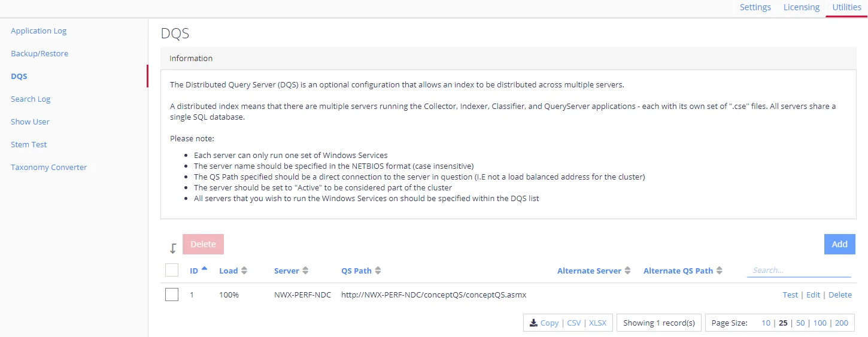Check the row 1 NWX-PERF-NDC checkbox
868x337 pixels.
[x=172, y=295]
